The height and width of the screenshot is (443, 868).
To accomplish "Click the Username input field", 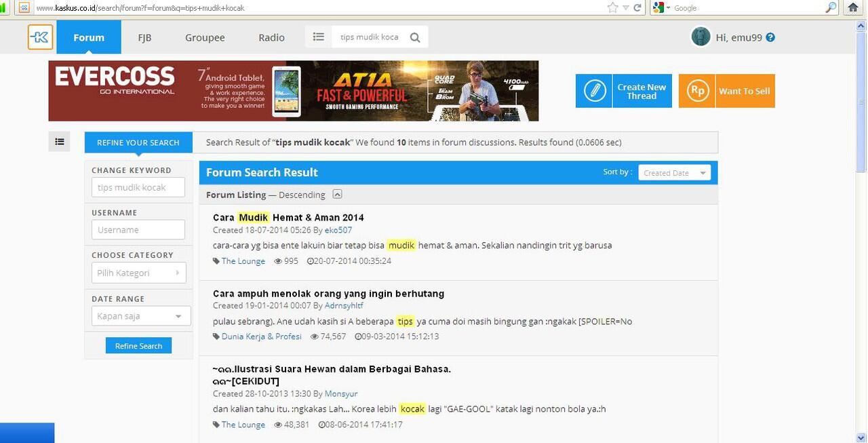I will tap(138, 229).
